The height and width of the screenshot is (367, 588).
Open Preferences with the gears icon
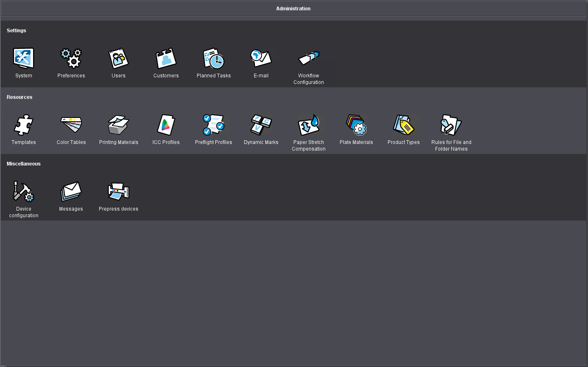[x=71, y=59]
